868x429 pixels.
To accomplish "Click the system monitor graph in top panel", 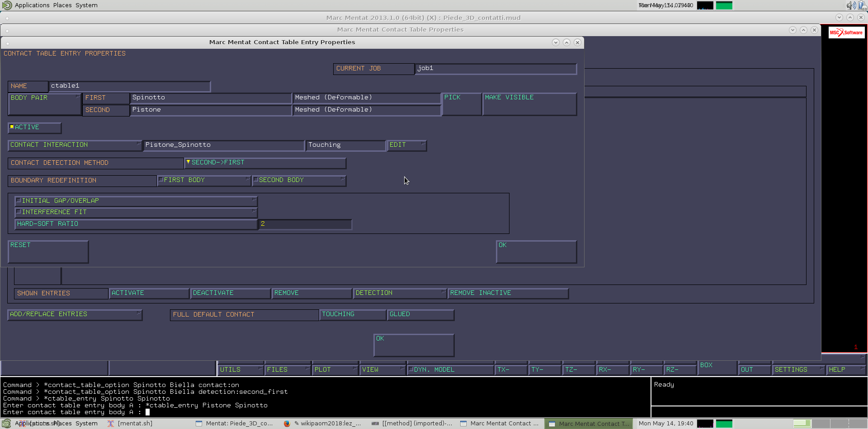I will point(705,5).
